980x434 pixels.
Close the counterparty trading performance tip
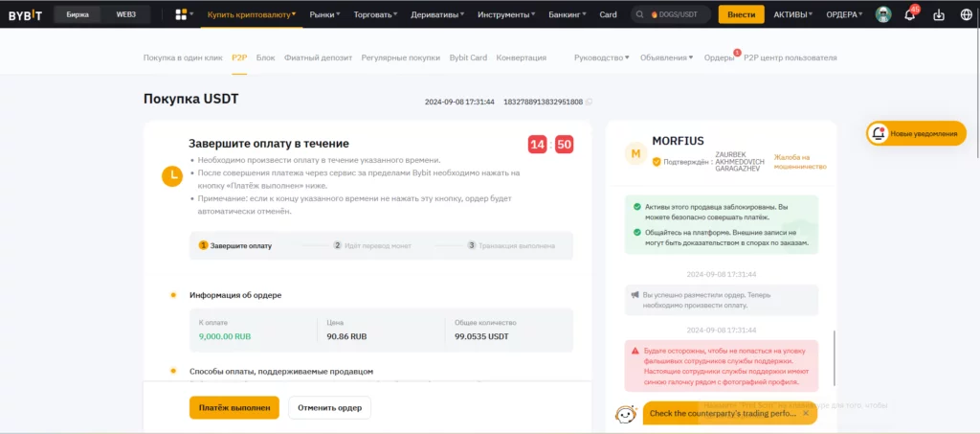click(806, 413)
